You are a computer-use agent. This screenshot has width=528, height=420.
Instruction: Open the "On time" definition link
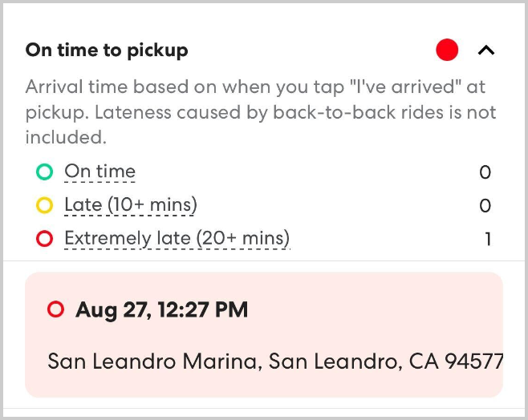(x=100, y=172)
